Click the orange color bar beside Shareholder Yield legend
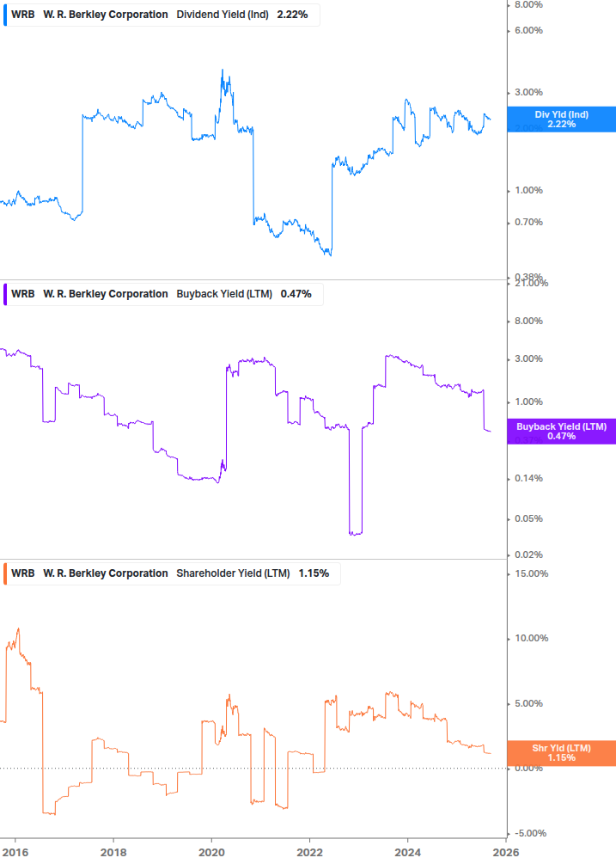Viewport: 616px width, 864px height. (x=5, y=573)
